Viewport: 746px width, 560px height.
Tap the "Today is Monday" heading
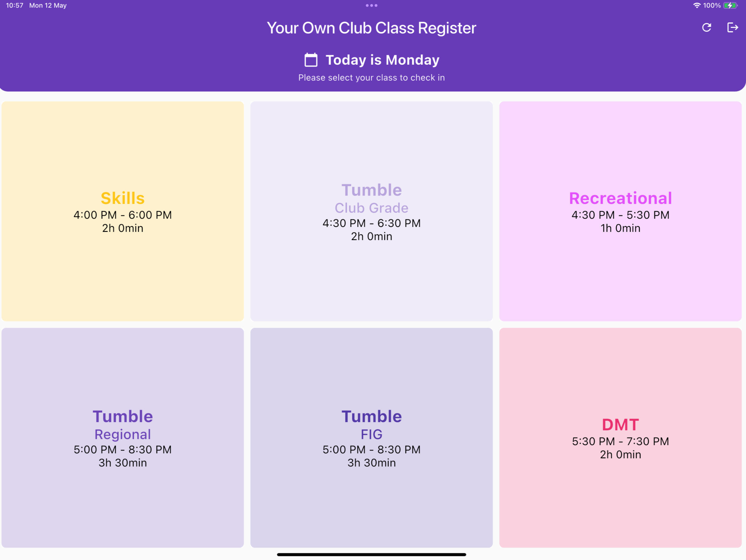[382, 60]
